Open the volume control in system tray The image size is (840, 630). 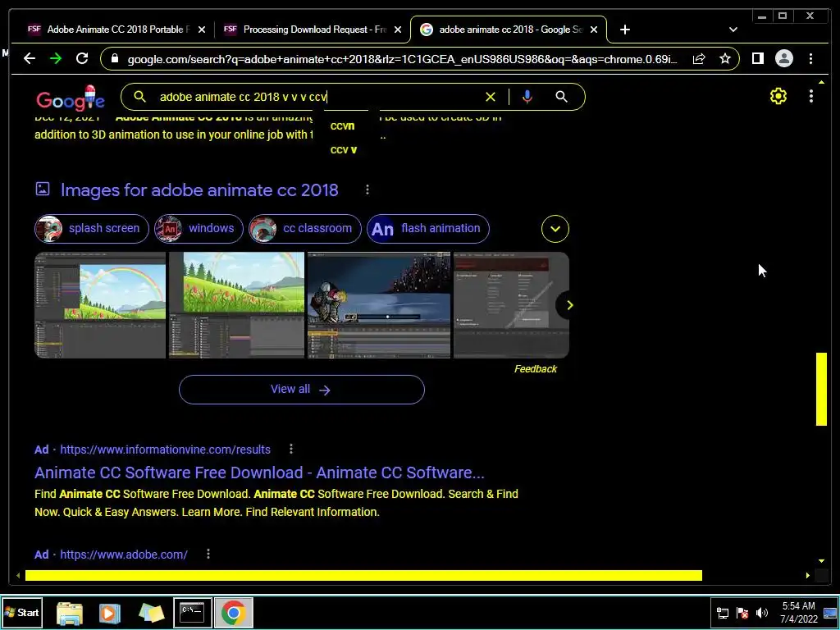(x=761, y=613)
